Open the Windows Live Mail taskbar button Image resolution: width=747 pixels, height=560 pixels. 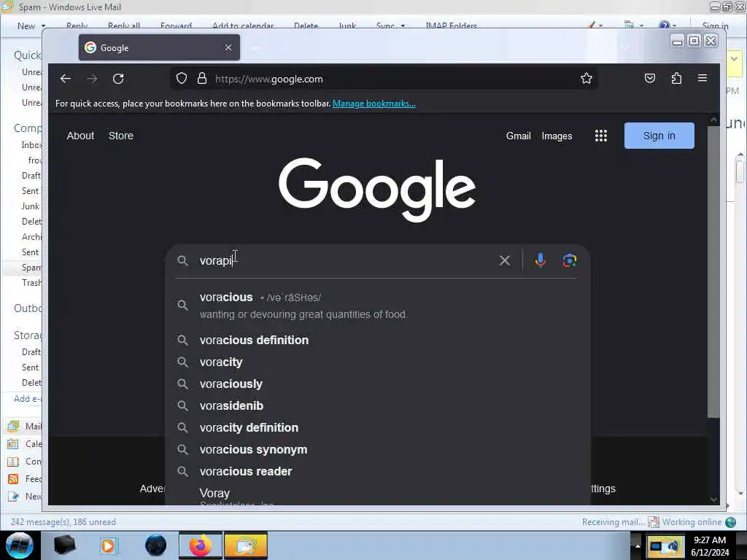tap(246, 545)
